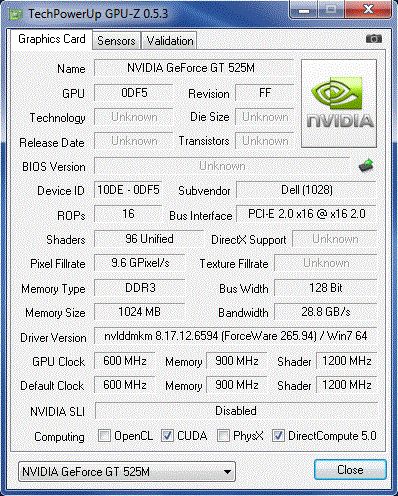Click the Close button
The width and height of the screenshot is (398, 496).
coord(350,470)
